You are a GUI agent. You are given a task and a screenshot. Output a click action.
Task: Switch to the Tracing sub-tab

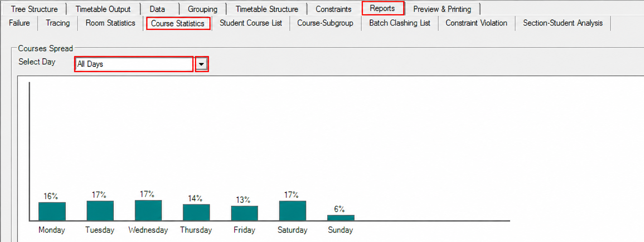tap(58, 23)
